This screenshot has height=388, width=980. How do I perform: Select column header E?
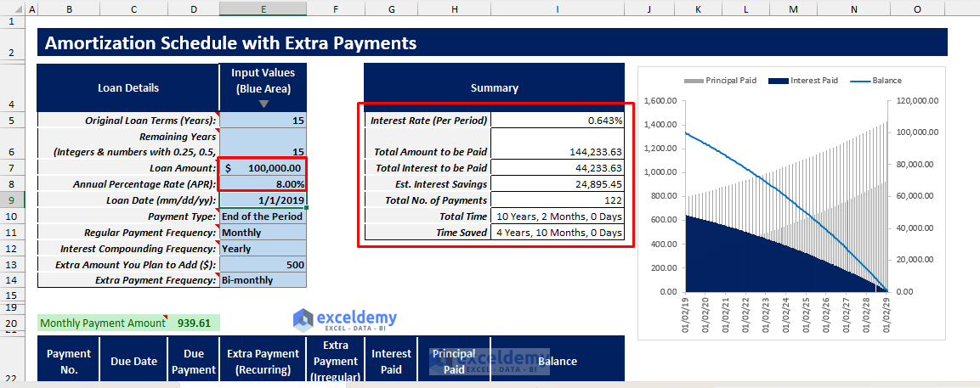click(263, 9)
